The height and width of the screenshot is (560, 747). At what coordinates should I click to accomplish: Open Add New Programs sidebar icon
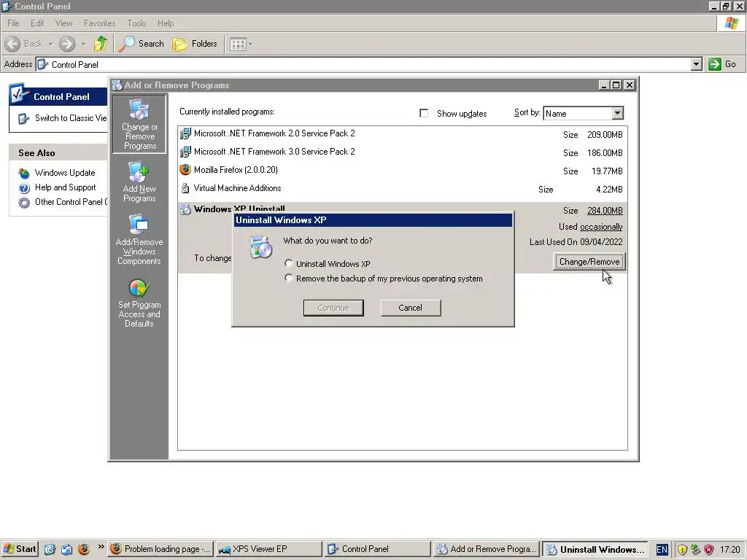(x=139, y=182)
